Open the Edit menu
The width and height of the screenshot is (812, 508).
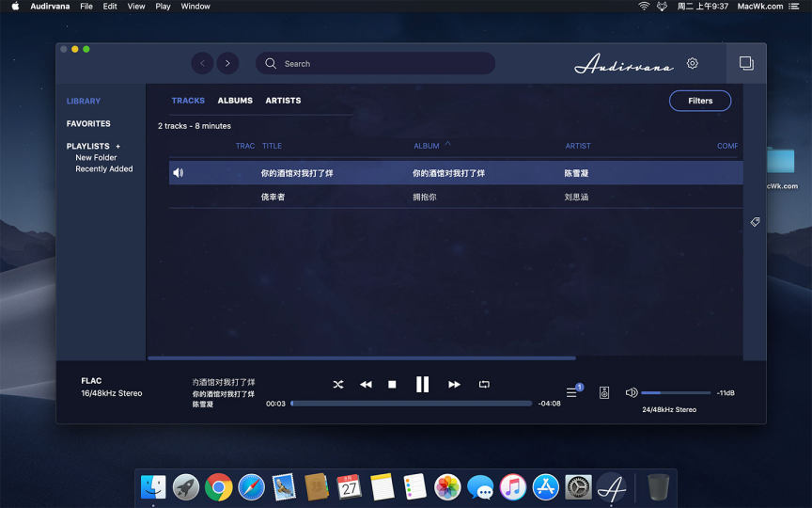coord(110,7)
